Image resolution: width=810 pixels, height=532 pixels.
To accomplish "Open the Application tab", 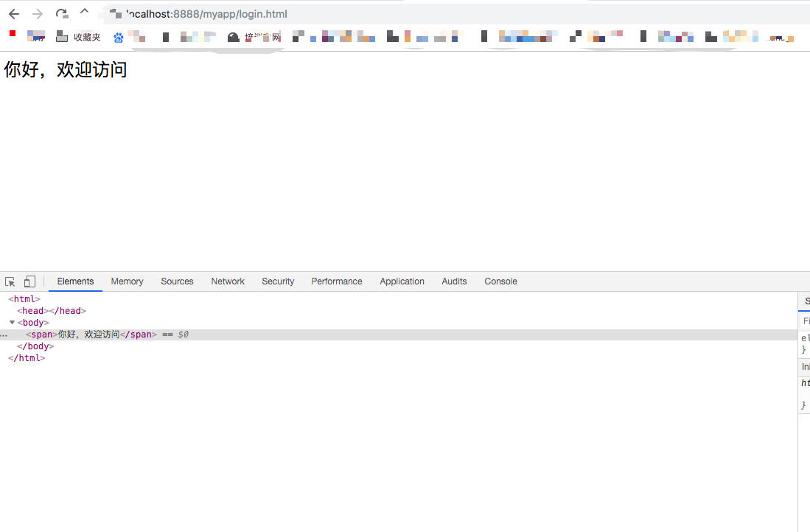I will (402, 281).
